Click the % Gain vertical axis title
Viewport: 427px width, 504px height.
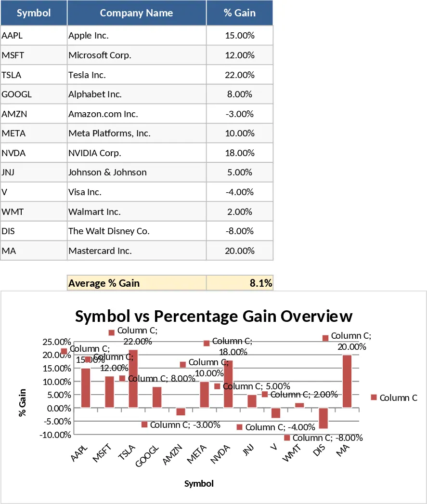[22, 403]
